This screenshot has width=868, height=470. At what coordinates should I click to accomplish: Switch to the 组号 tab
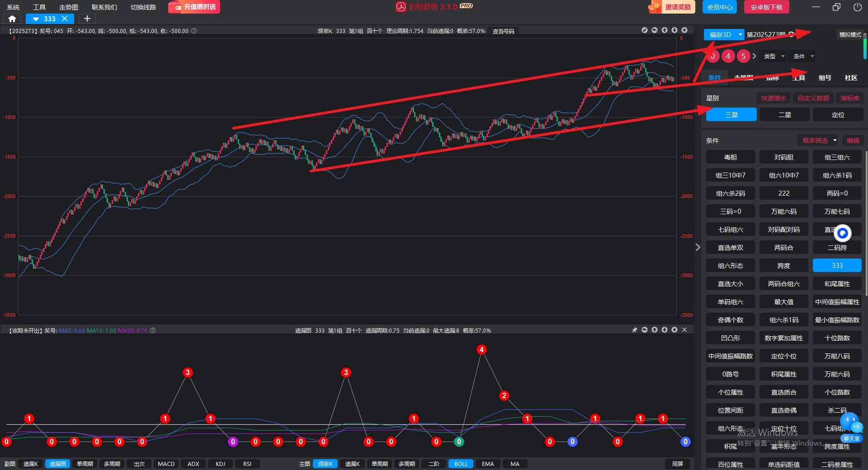tap(825, 78)
